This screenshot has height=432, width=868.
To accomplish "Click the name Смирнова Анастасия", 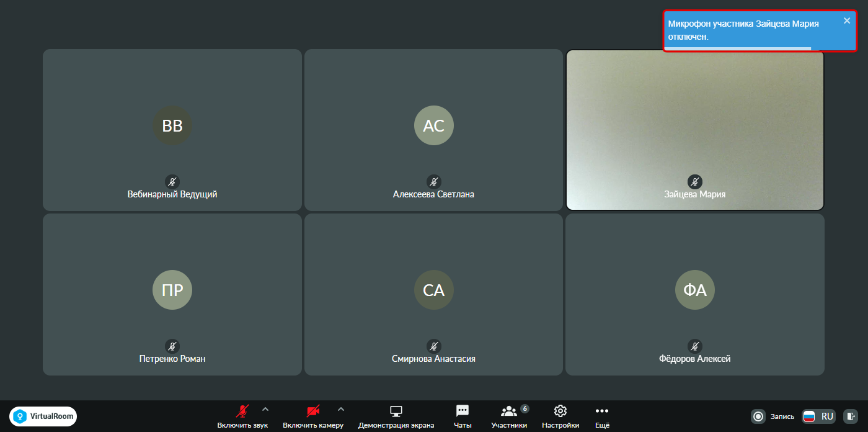I will [x=434, y=359].
